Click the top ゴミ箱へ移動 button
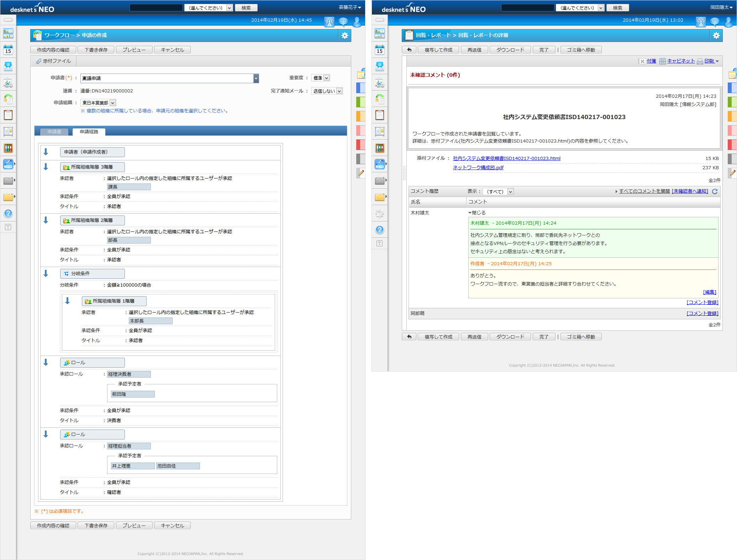The width and height of the screenshot is (737, 560). point(581,50)
